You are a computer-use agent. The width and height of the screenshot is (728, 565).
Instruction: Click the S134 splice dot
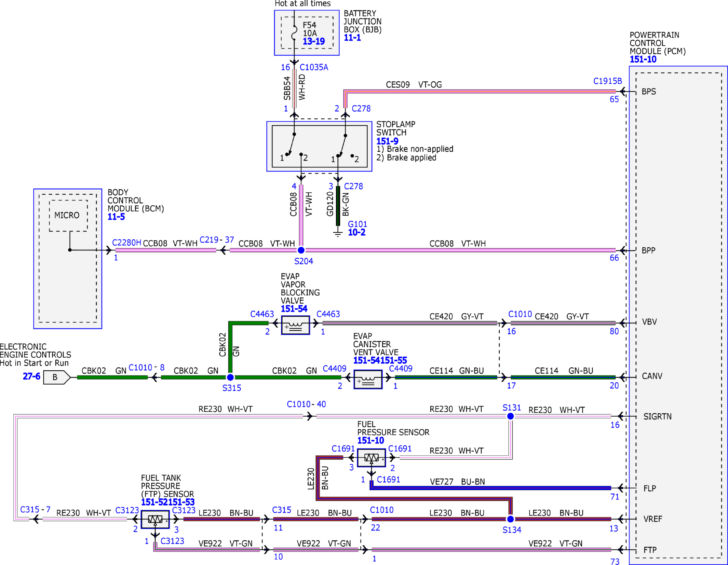tap(510, 519)
